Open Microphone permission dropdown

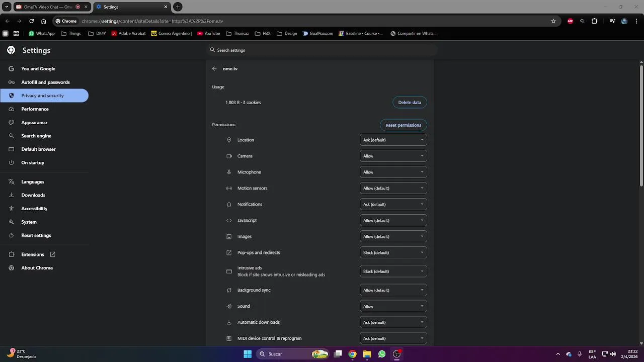(x=393, y=172)
